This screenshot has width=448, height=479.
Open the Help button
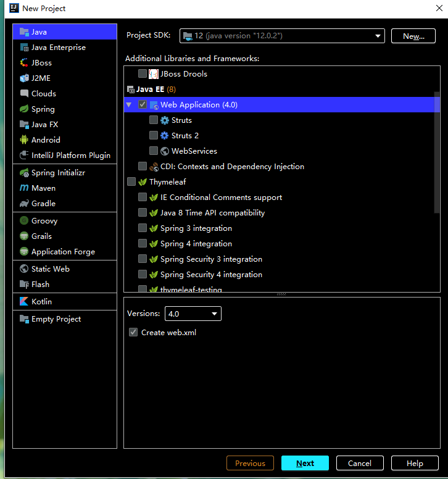(415, 463)
